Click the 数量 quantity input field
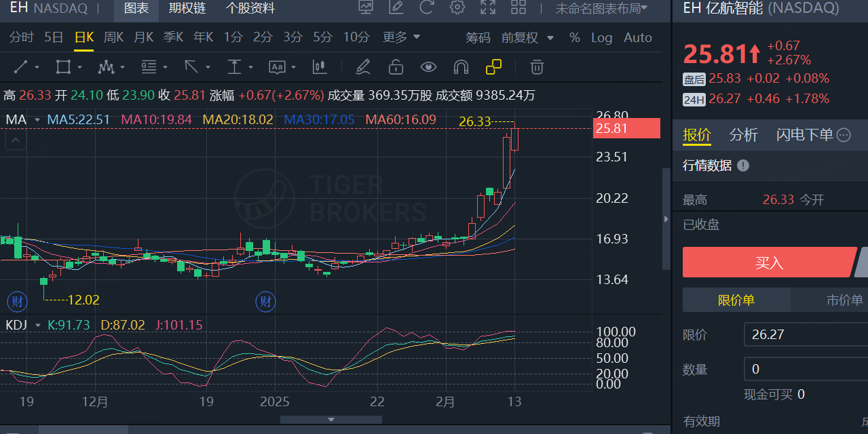This screenshot has width=868, height=434. [x=806, y=369]
